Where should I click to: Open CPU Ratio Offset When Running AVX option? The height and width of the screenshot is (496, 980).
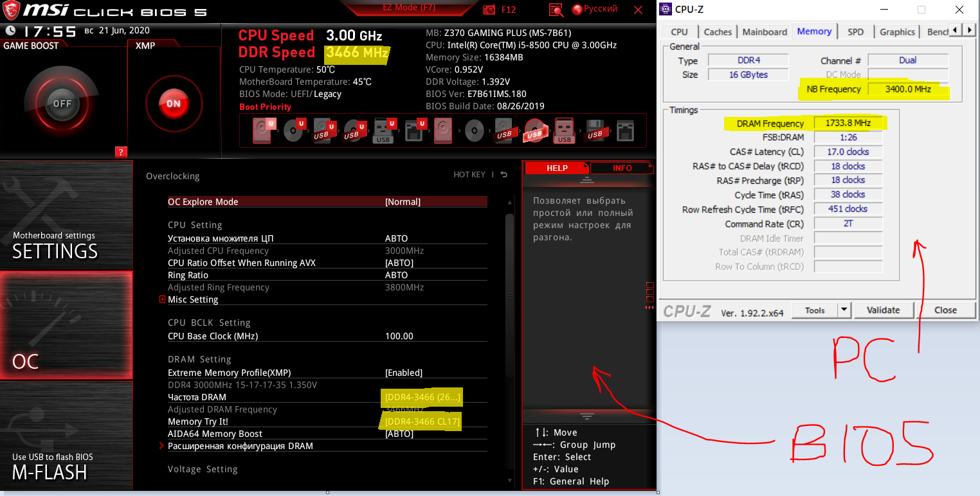click(327, 263)
